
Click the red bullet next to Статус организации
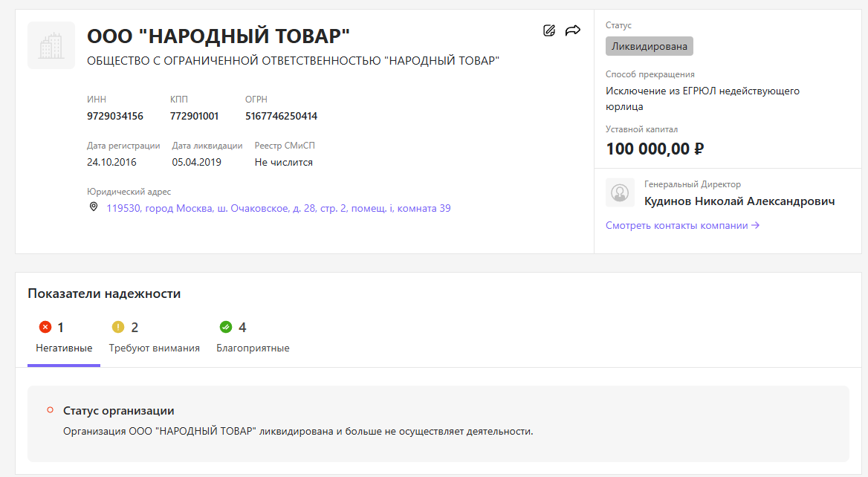[51, 410]
